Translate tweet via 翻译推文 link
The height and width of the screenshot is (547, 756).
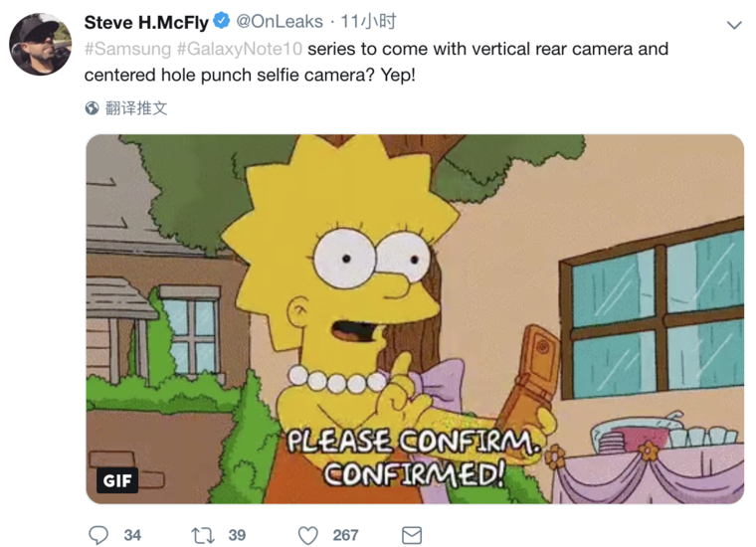pos(136,108)
